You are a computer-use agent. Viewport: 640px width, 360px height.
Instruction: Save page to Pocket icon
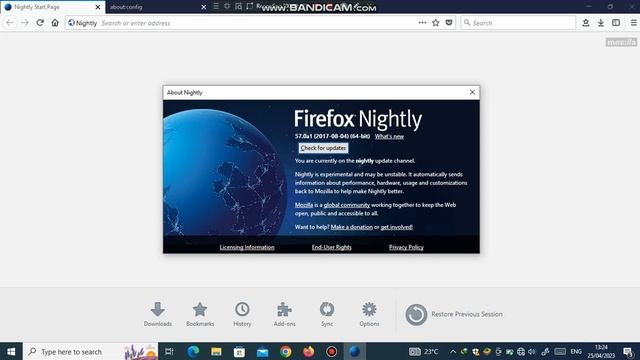[449, 23]
